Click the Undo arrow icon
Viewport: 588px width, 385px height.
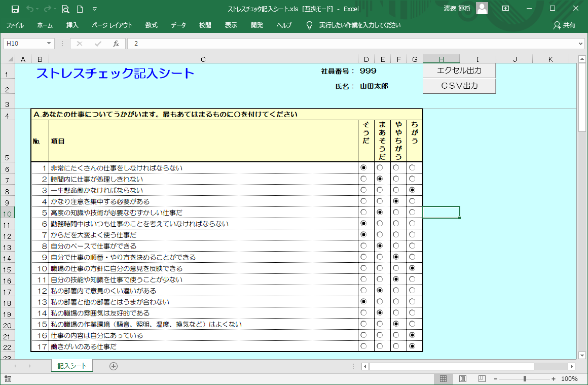coord(29,9)
